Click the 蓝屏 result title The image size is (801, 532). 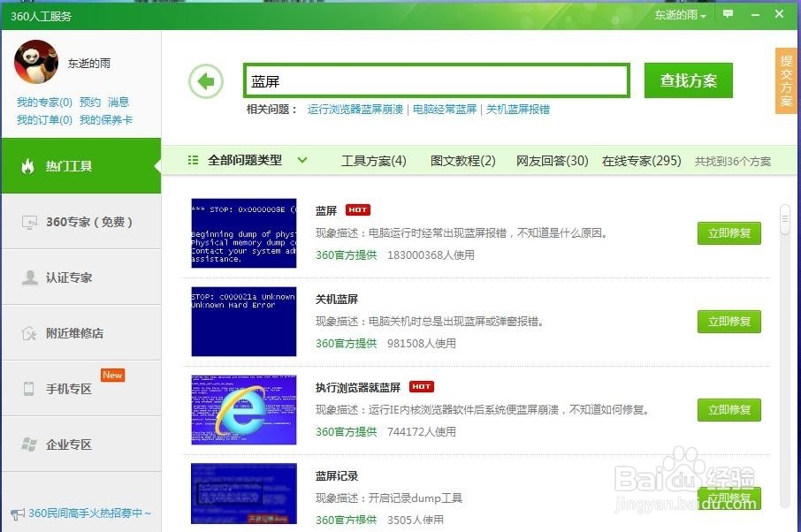[326, 211]
